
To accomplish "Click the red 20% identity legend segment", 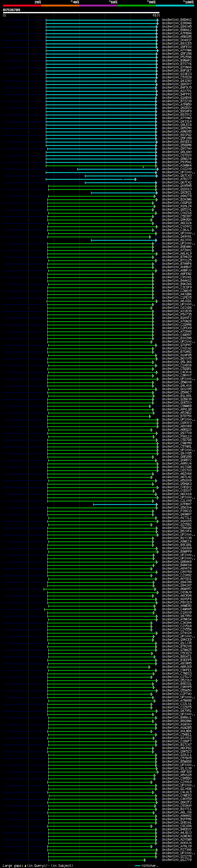I will [x=22, y=6].
